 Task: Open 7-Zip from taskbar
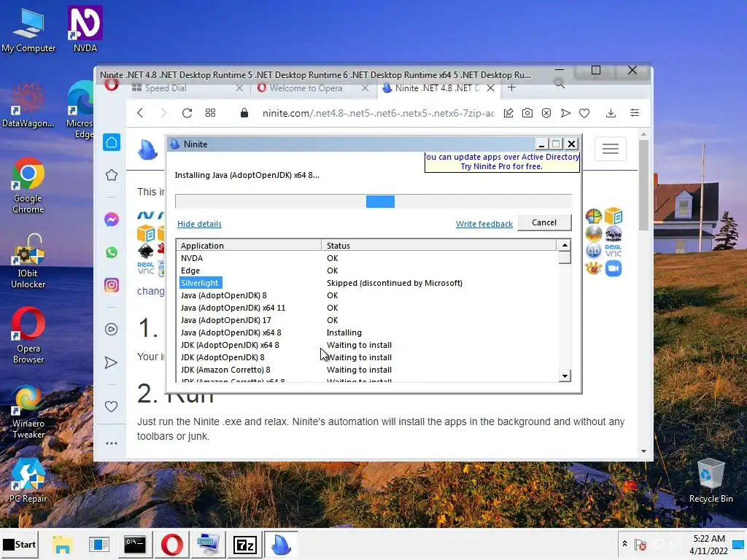click(245, 544)
